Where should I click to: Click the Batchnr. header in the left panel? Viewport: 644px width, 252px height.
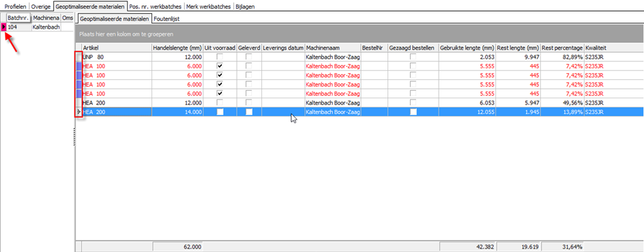[19, 18]
